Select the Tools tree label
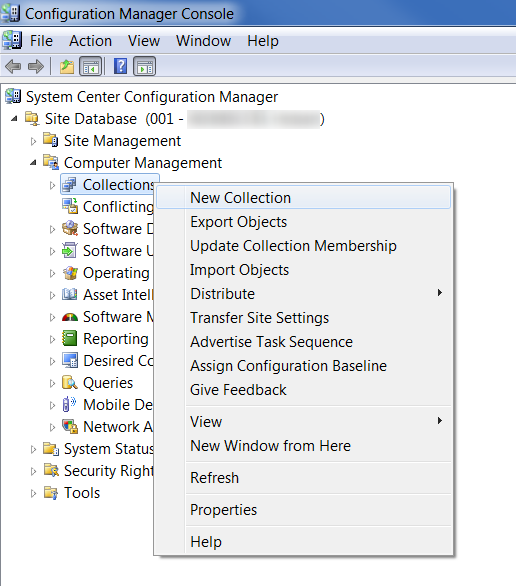 (x=82, y=493)
